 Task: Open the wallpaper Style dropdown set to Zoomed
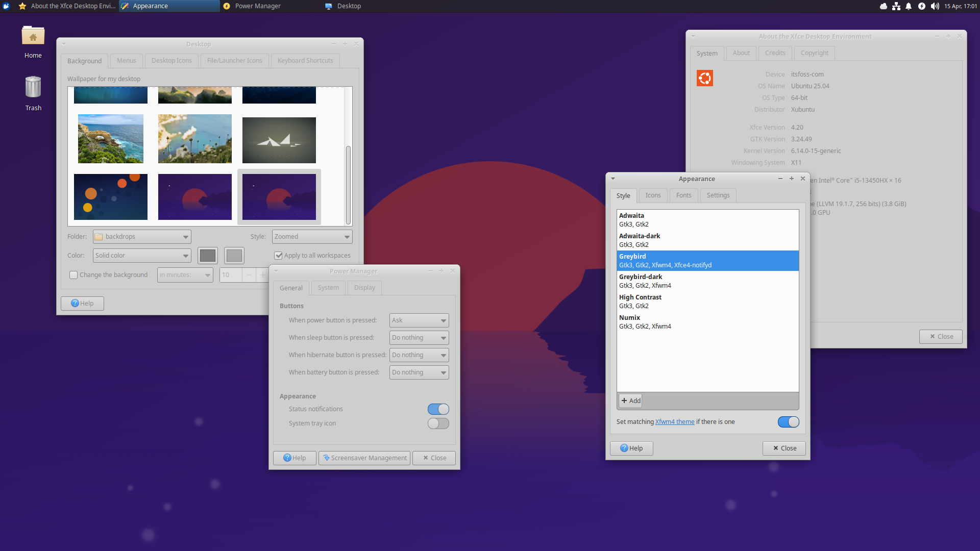(311, 236)
